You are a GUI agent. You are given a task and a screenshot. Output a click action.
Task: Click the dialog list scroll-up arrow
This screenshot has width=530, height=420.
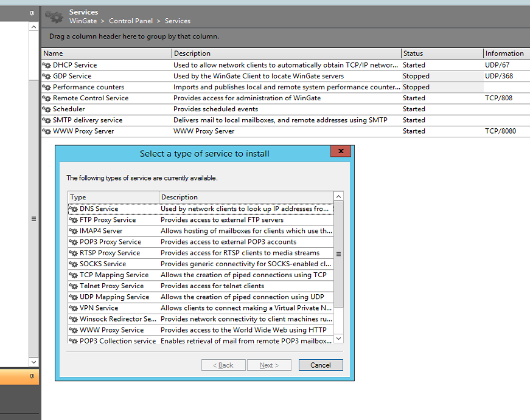(338, 196)
